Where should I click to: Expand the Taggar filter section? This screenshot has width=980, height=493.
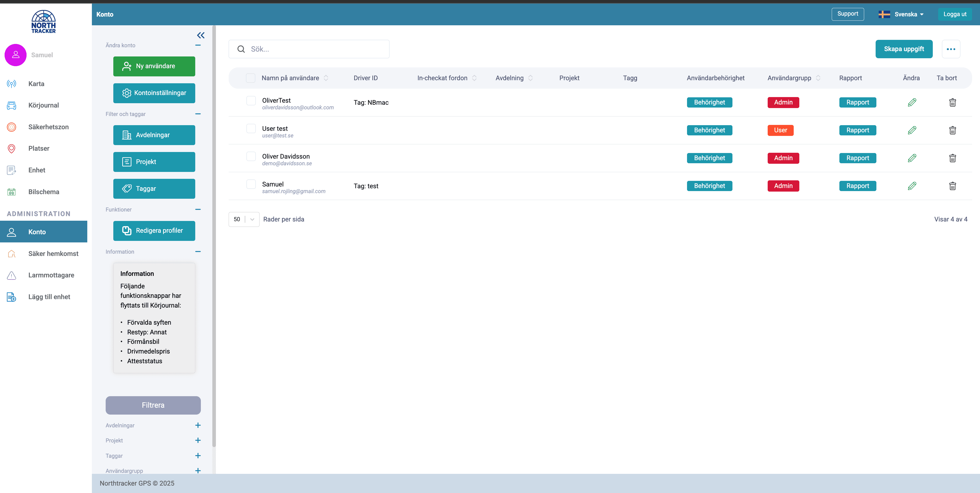click(x=198, y=456)
